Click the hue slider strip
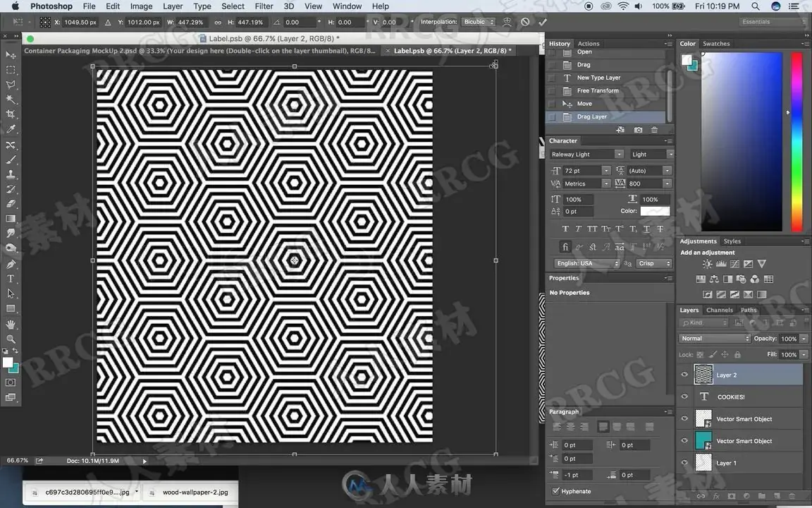The height and width of the screenshot is (508, 812). coord(796,142)
